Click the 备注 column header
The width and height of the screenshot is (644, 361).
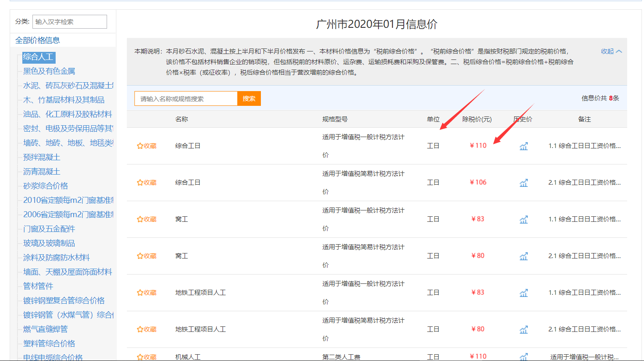pyautogui.click(x=585, y=119)
